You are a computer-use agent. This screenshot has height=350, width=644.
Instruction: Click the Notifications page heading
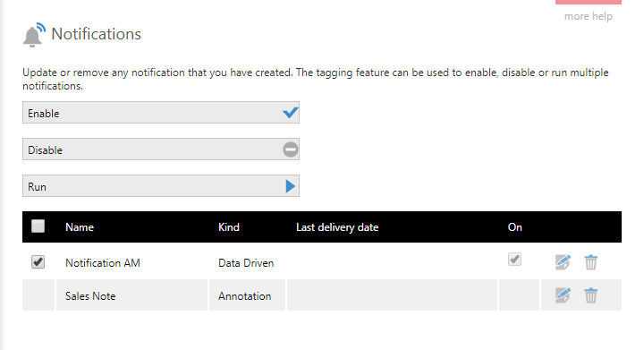click(96, 34)
